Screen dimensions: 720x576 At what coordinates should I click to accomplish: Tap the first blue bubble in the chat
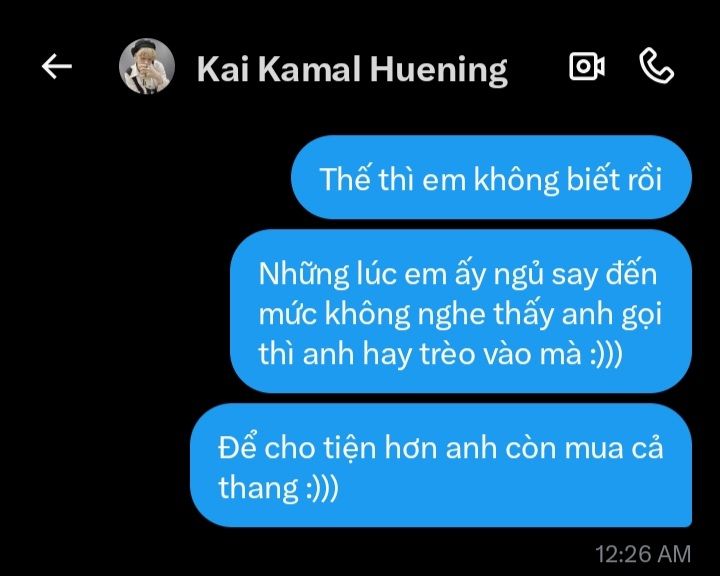tap(491, 177)
